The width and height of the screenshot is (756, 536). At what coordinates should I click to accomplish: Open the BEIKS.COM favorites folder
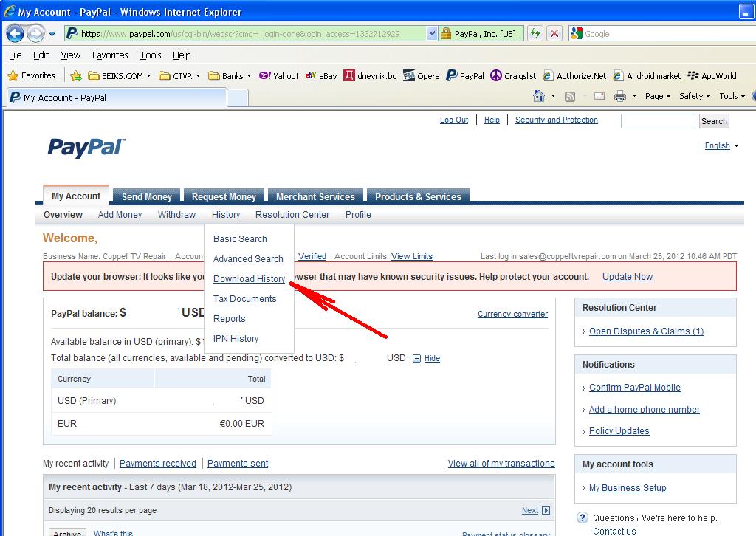(x=120, y=76)
